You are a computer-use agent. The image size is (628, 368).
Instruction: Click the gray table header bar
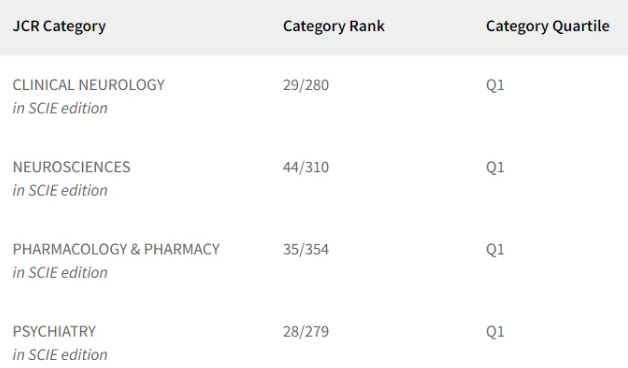pos(314,27)
